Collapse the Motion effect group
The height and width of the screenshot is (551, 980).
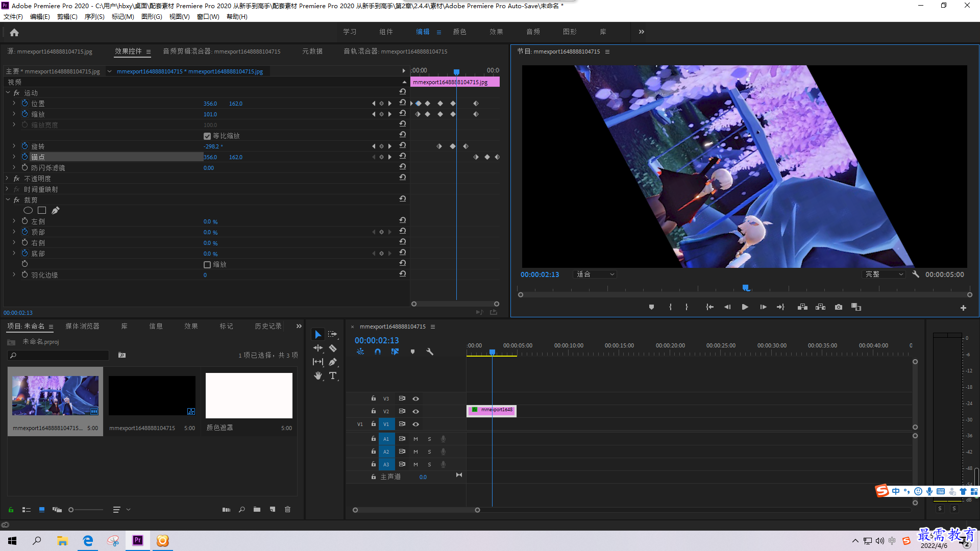pyautogui.click(x=8, y=92)
